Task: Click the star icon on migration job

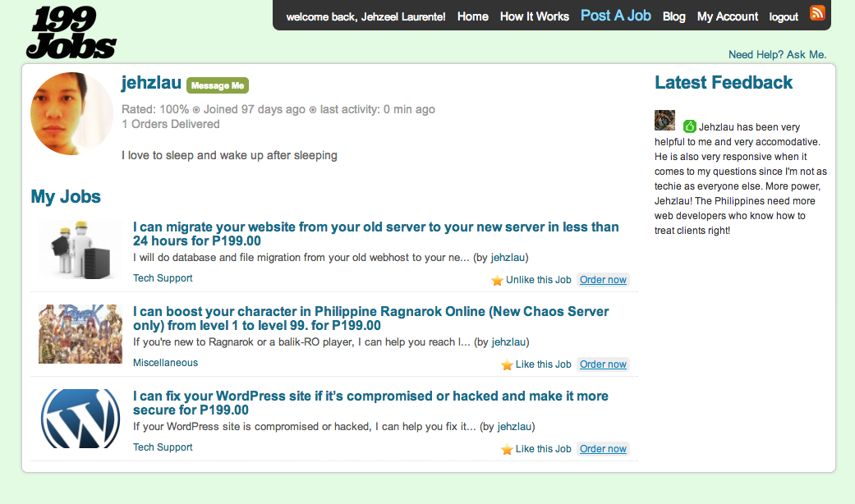Action: (497, 280)
